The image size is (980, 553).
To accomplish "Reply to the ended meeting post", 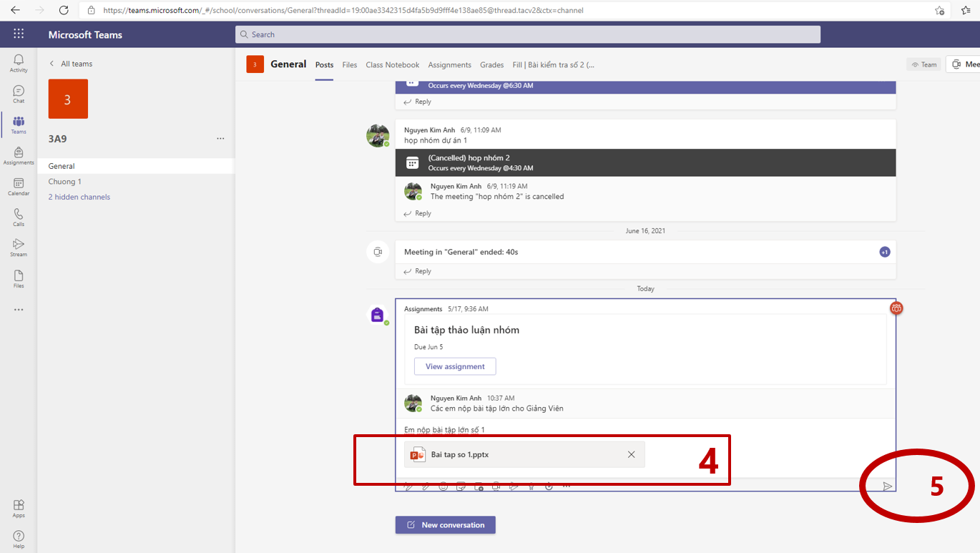I will (x=418, y=271).
